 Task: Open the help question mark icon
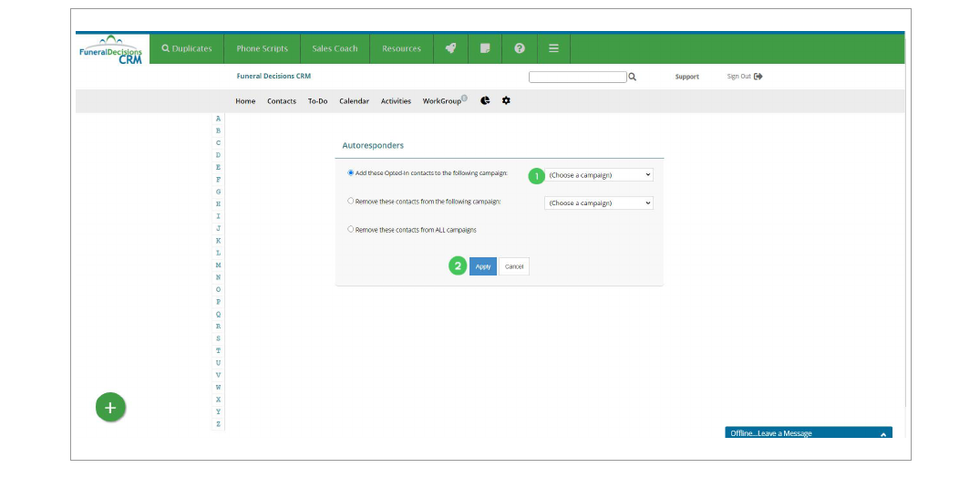tap(519, 48)
